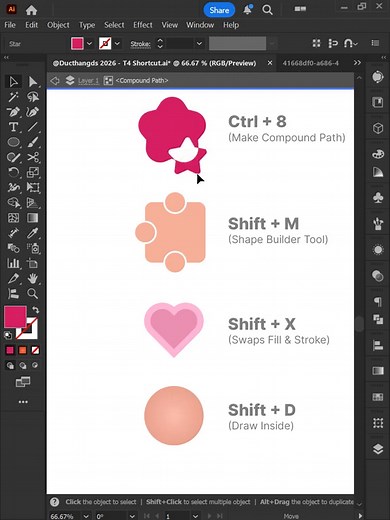Exit isolation mode back arrow
Image resolution: width=390 pixels, height=520 pixels.
(55, 81)
